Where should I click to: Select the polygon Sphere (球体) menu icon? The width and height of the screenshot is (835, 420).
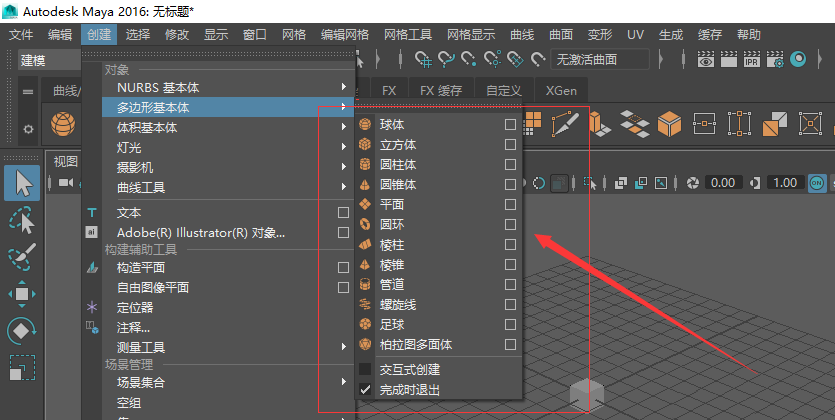365,125
